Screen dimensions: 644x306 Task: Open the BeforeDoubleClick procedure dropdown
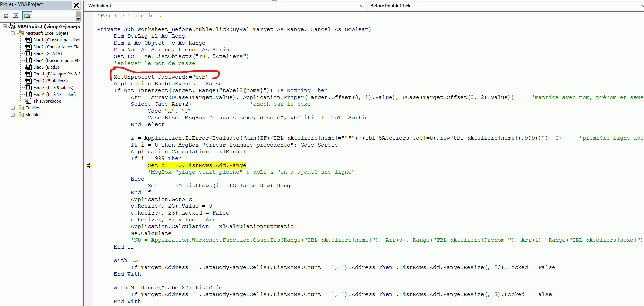click(641, 6)
